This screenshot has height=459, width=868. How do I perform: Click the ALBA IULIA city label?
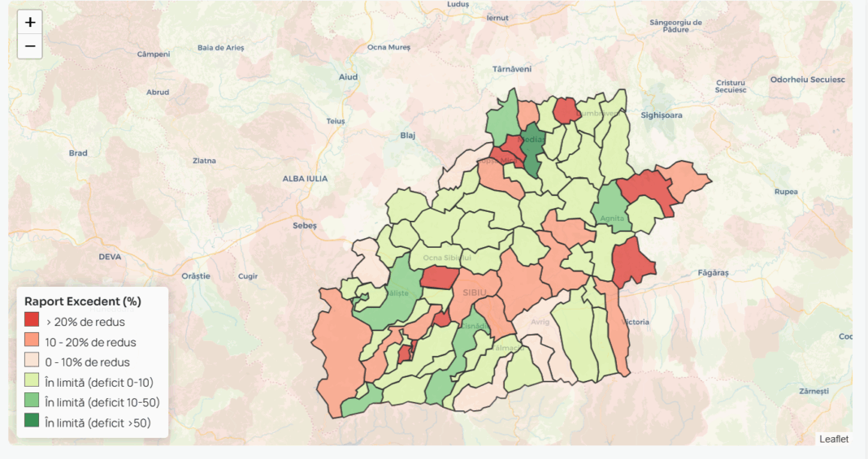(305, 178)
